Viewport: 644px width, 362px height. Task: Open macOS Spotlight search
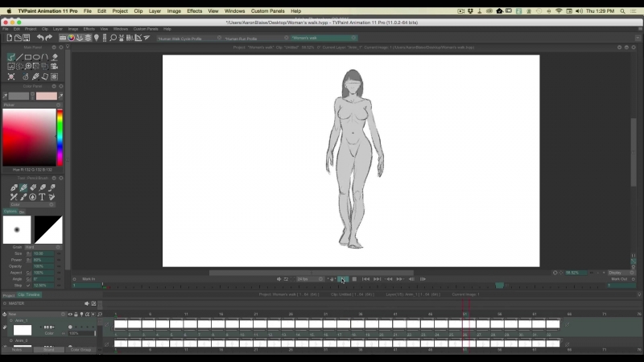pos(622,11)
